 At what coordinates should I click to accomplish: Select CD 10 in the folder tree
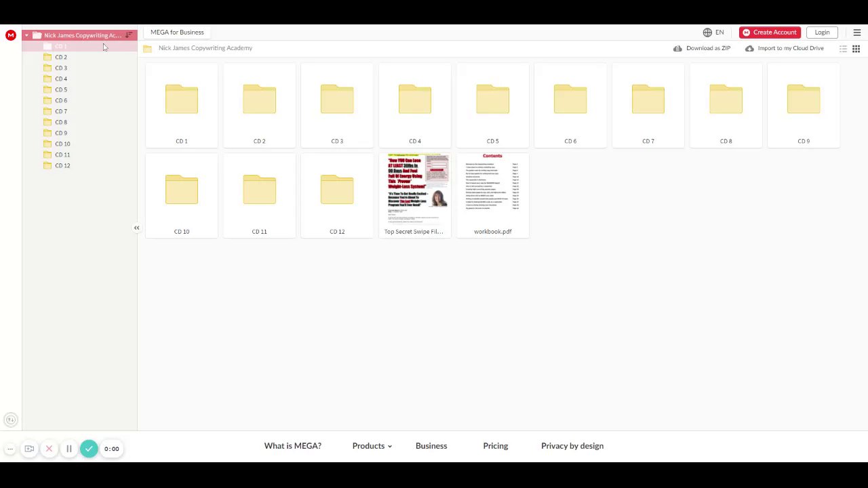pos(79,144)
